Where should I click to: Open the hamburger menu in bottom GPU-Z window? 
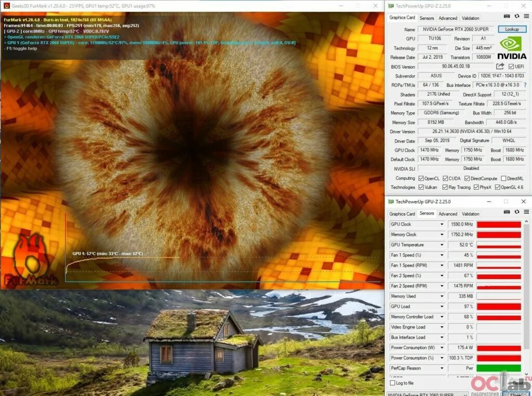click(526, 212)
